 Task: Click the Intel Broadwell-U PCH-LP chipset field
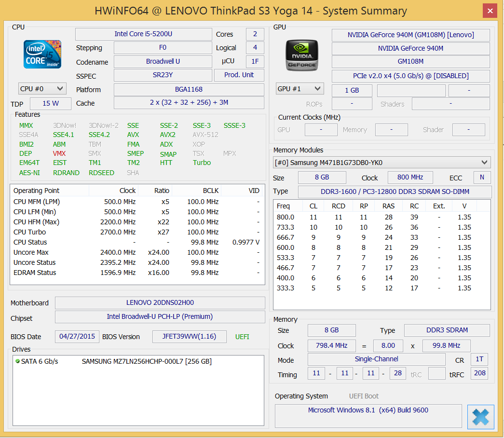(160, 317)
